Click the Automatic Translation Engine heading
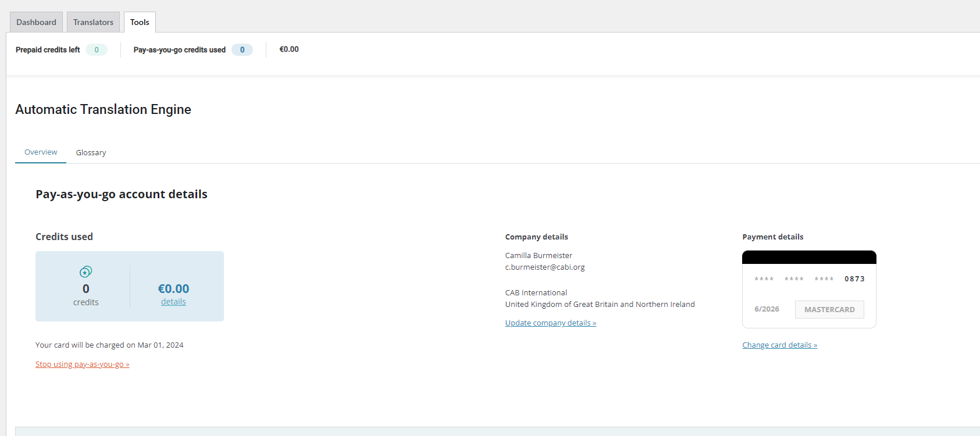The width and height of the screenshot is (980, 436). point(104,109)
